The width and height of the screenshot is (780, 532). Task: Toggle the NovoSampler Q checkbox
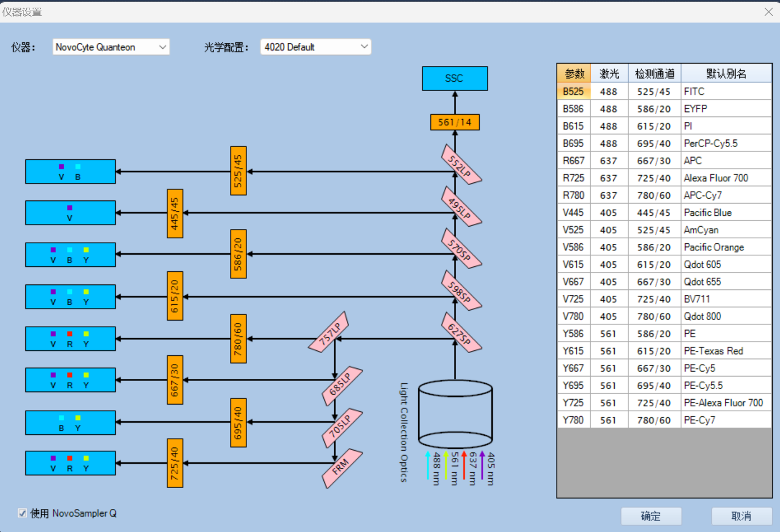tap(23, 513)
